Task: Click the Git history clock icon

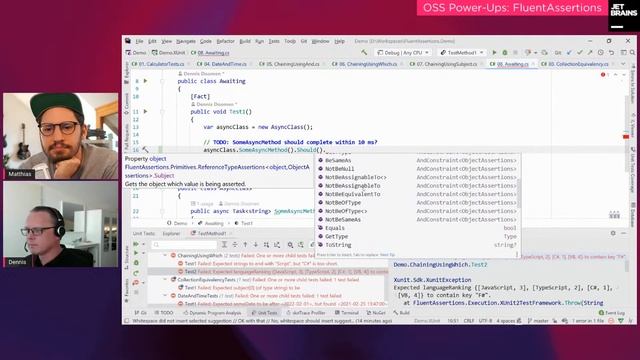Action: 601,53
